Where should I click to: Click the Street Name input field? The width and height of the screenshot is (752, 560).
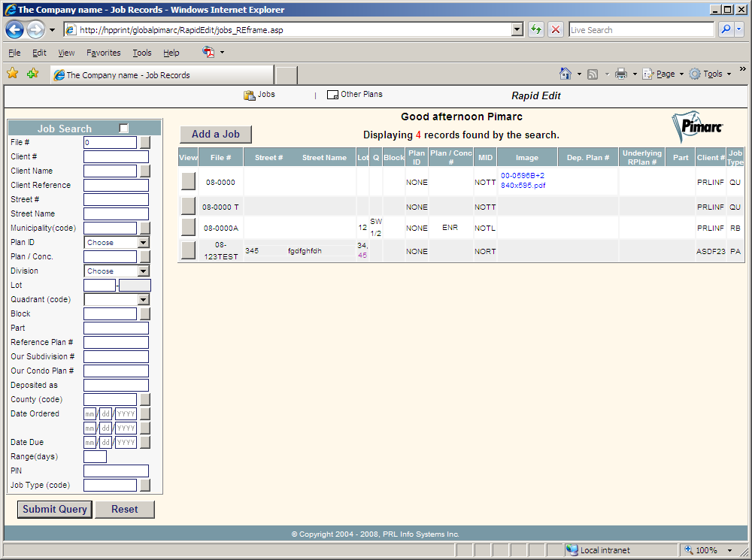click(x=116, y=213)
